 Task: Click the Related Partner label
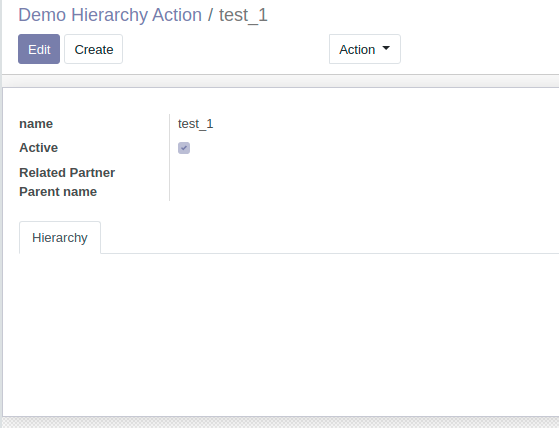67,172
